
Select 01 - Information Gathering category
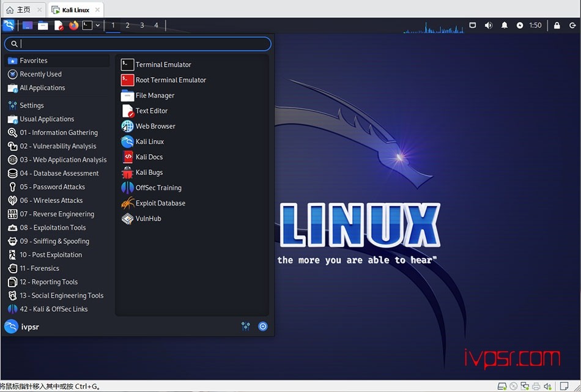57,133
